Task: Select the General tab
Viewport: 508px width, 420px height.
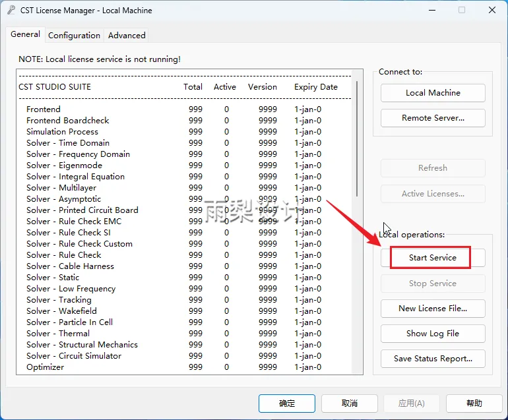Action: tap(25, 34)
